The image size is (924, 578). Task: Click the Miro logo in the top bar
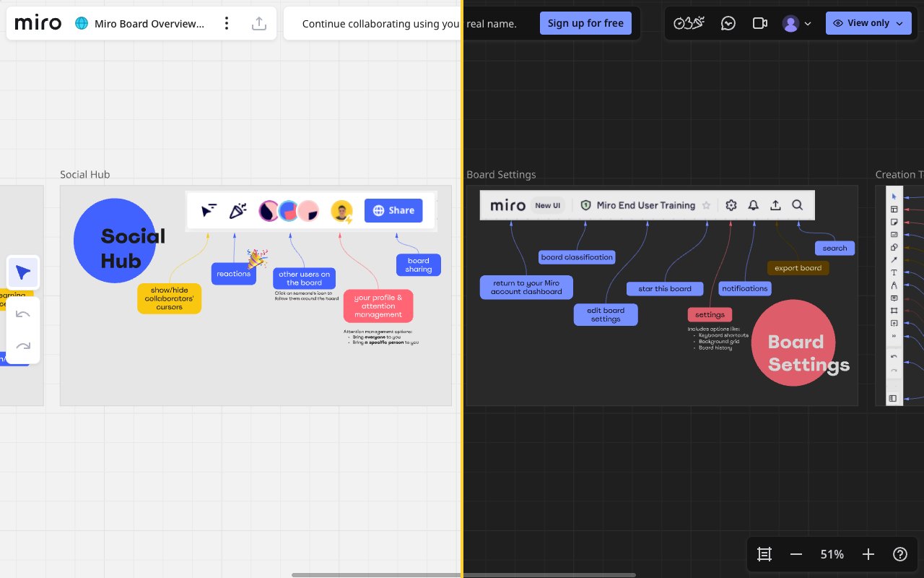[x=38, y=23]
